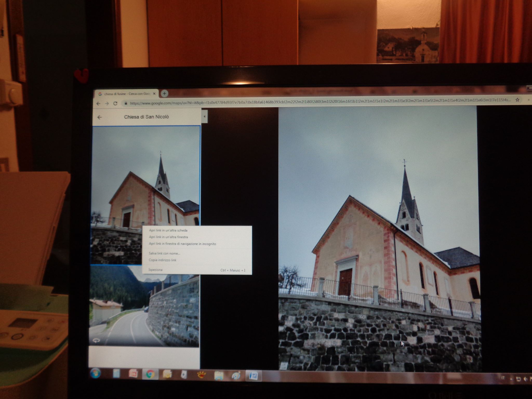Choose 'Apri link in finestra di navigazione in incognito'
The height and width of the screenshot is (399, 532).
182,244
